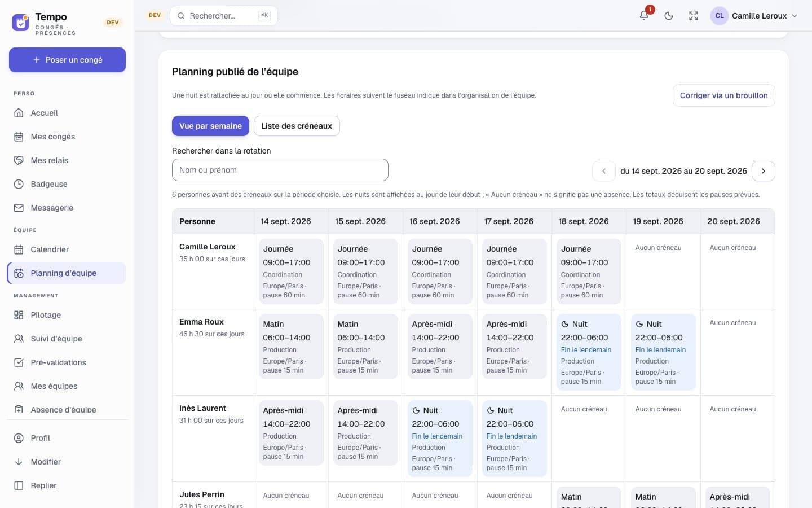Click Corriger via un brouillon

coord(723,95)
